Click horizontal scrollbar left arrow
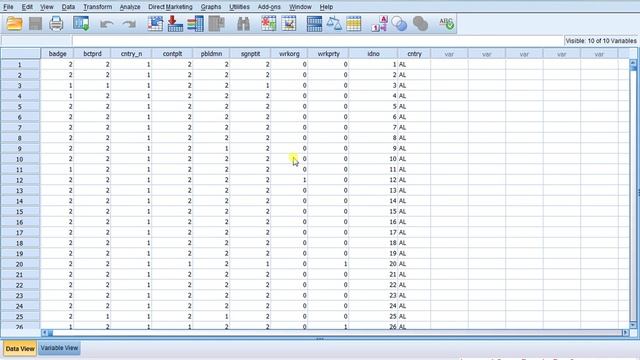Image resolution: width=640 pixels, height=360 pixels. 45,333
